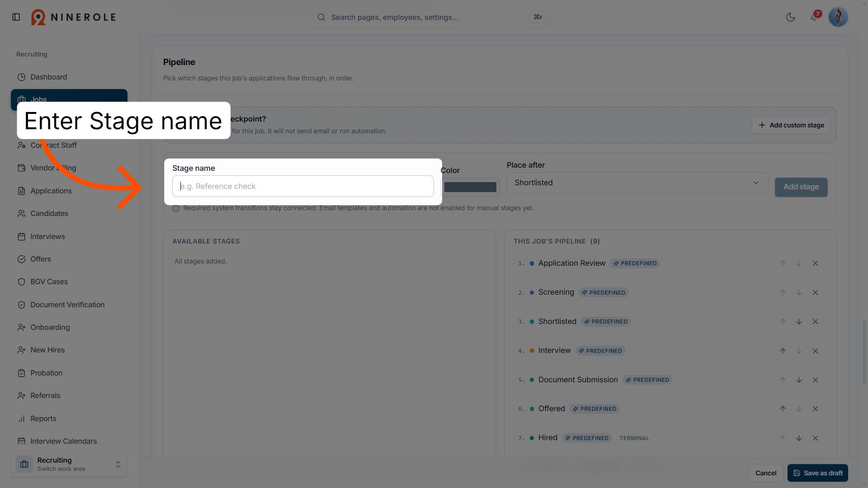This screenshot has width=868, height=488.
Task: Click Cancel button
Action: (x=766, y=473)
